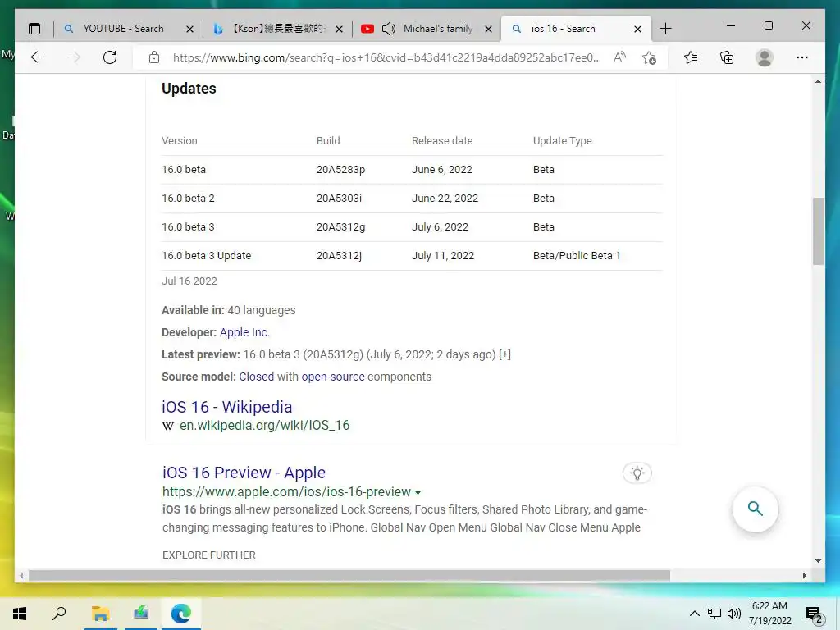The height and width of the screenshot is (630, 840).
Task: Open the browser profile avatar
Action: click(x=765, y=57)
